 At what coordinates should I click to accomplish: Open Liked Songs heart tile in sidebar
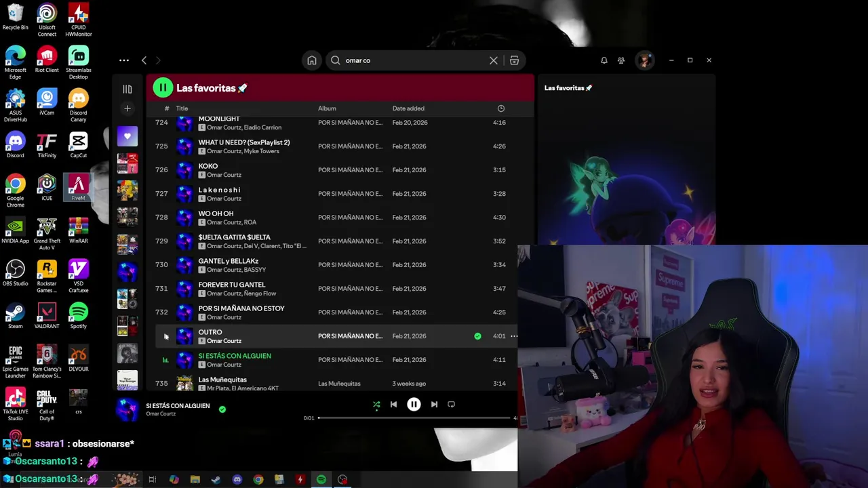click(127, 136)
